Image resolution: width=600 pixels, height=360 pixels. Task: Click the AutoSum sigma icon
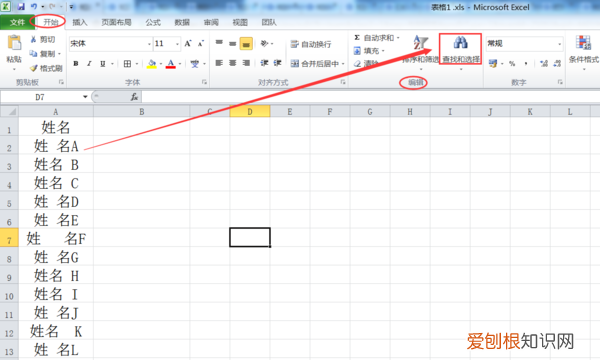(357, 37)
